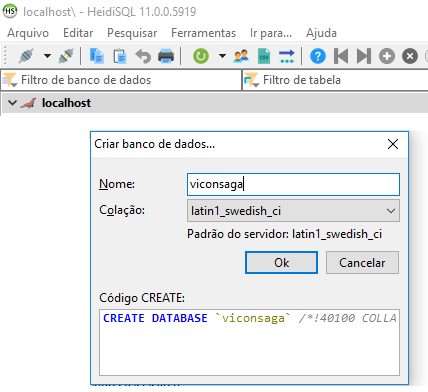Click the Paste toolbar icon
This screenshot has width=428, height=392.
tap(120, 56)
